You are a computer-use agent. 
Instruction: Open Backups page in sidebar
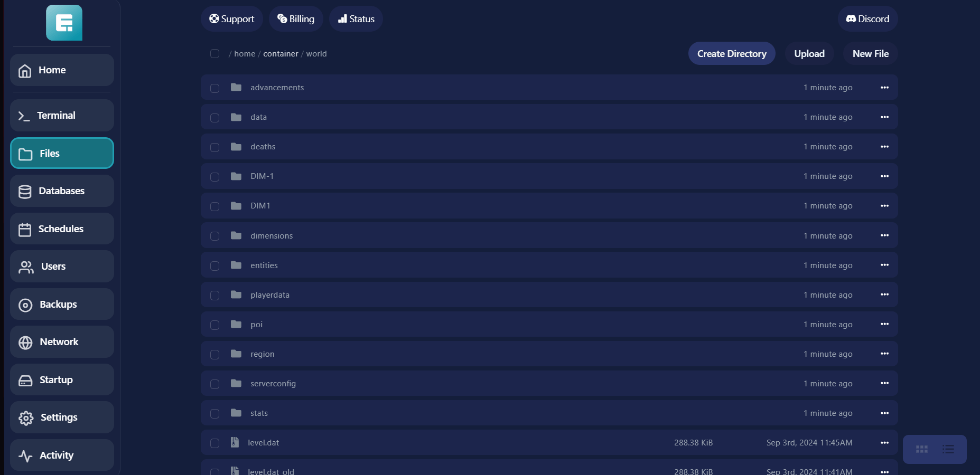[62, 304]
